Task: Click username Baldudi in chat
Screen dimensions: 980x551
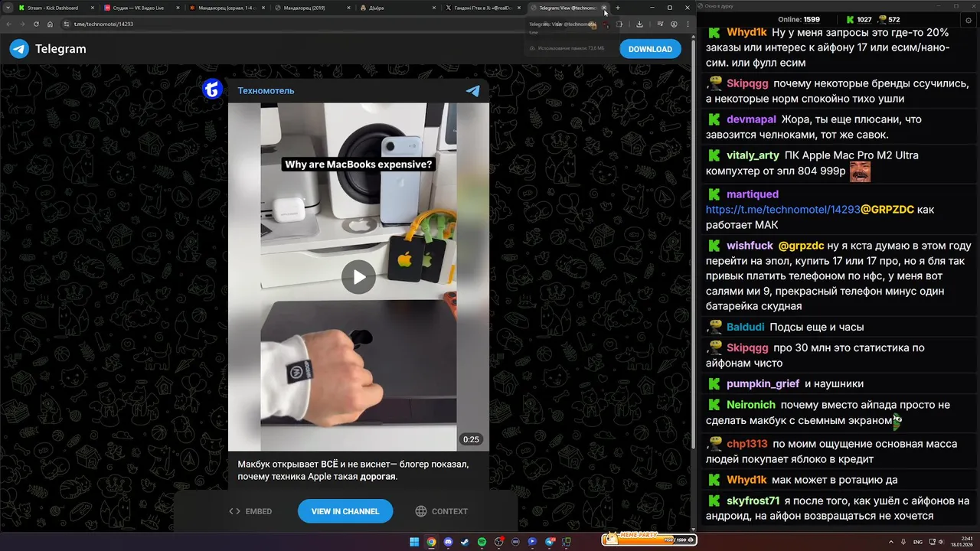Action: [746, 327]
